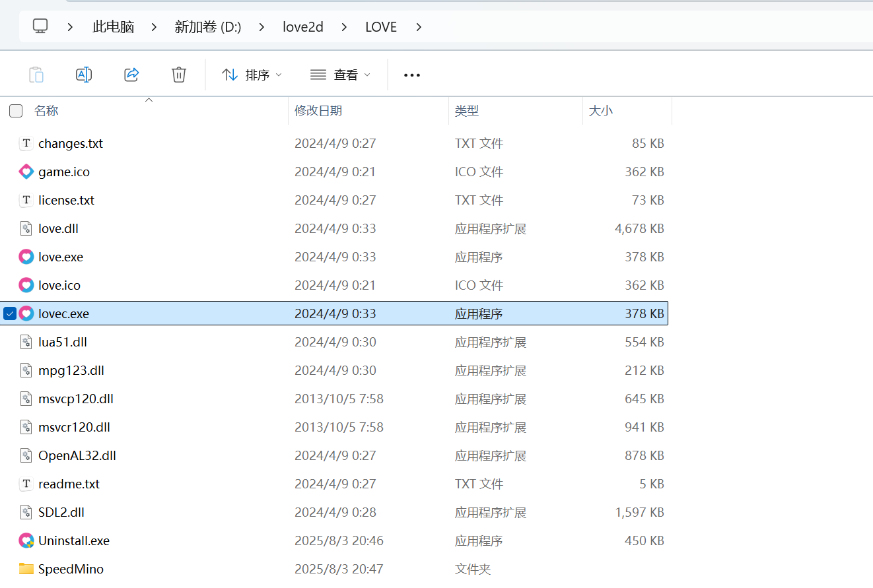This screenshot has width=873, height=588.
Task: Select the file name msvcr120.dll
Action: tap(74, 427)
